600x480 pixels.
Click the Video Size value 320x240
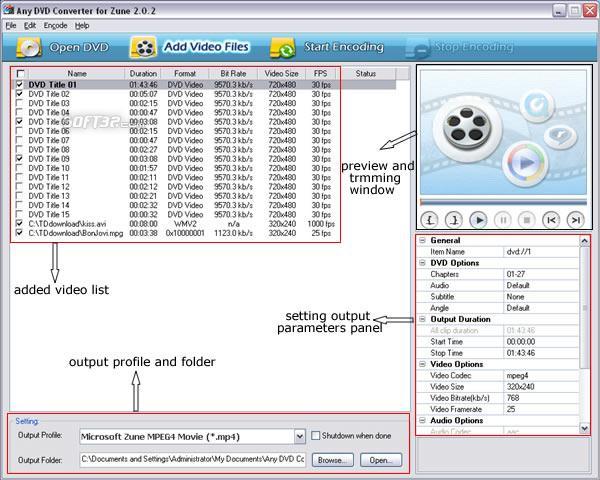coord(541,387)
